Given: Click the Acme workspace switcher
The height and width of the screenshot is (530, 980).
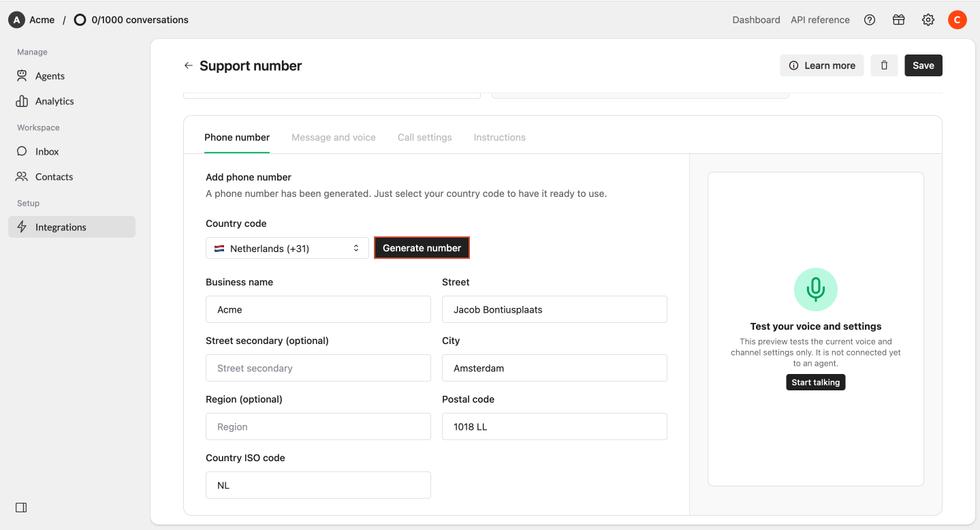Looking at the screenshot, I should (31, 20).
